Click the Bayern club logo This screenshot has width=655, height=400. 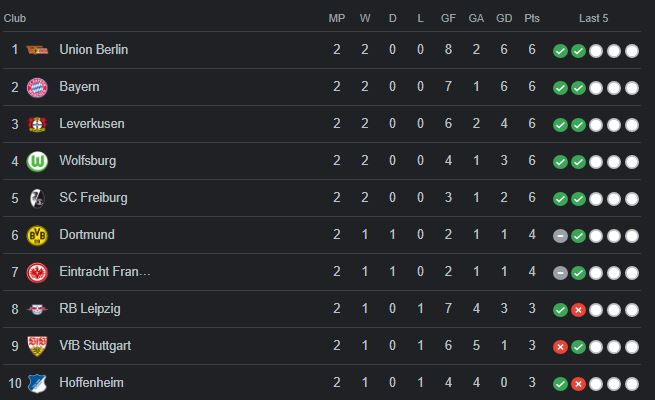coord(37,87)
